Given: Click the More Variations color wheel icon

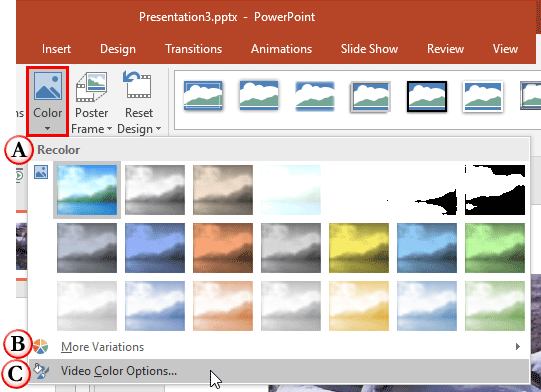Looking at the screenshot, I should (41, 346).
